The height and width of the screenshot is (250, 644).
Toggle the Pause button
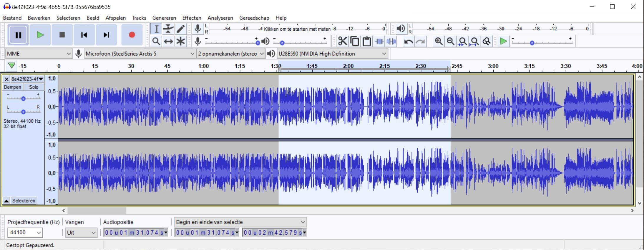coord(18,35)
